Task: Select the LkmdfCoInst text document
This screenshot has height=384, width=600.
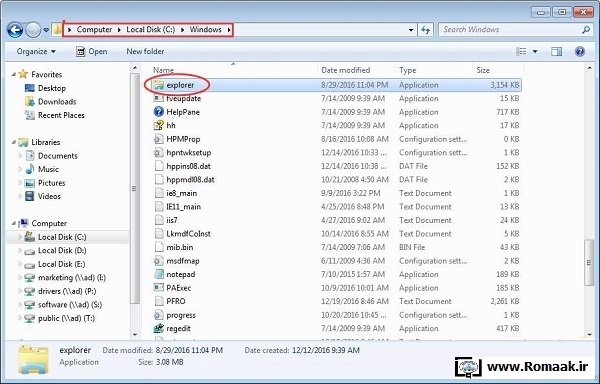Action: point(183,234)
